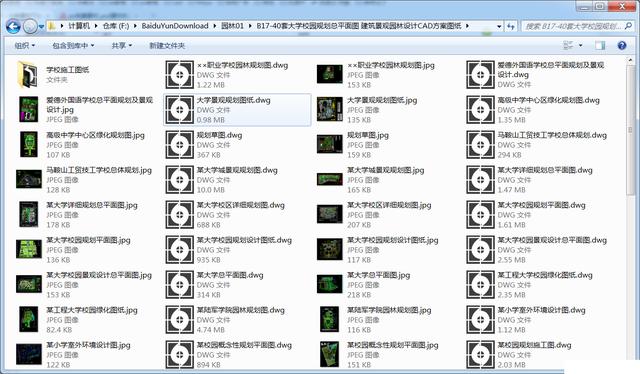
Task: Open the 共享 (Share) dropdown
Action: (x=122, y=45)
